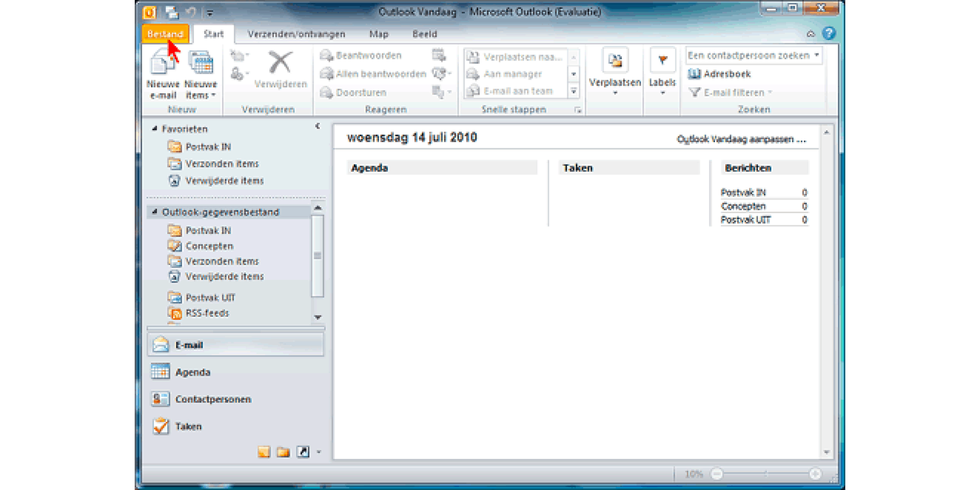The width and height of the screenshot is (980, 490).
Task: Click the Undo quick access button
Action: point(191,13)
